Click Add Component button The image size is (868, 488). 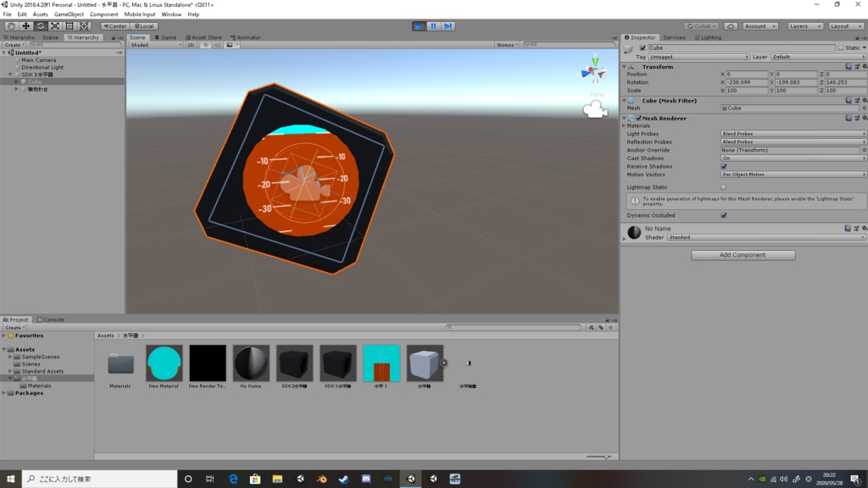coord(743,255)
